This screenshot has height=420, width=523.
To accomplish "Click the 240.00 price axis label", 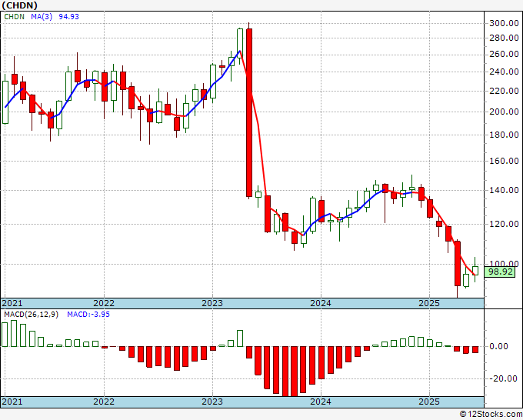I will click(504, 72).
